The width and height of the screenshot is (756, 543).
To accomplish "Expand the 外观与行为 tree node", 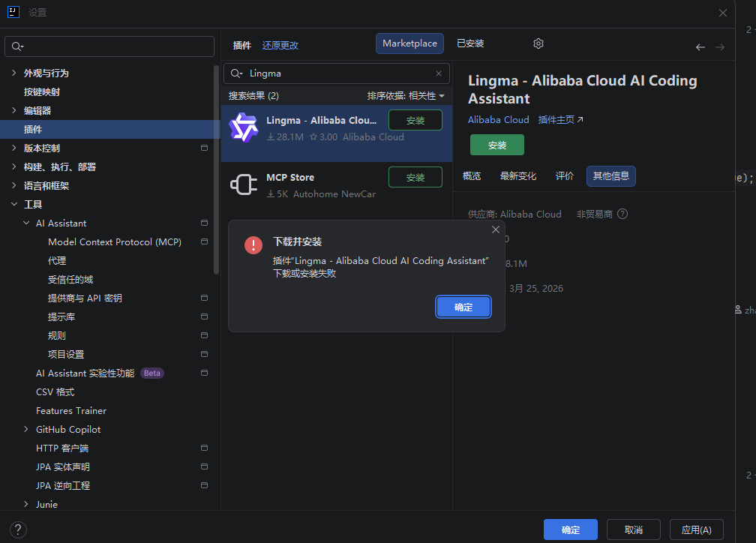I will pyautogui.click(x=14, y=73).
